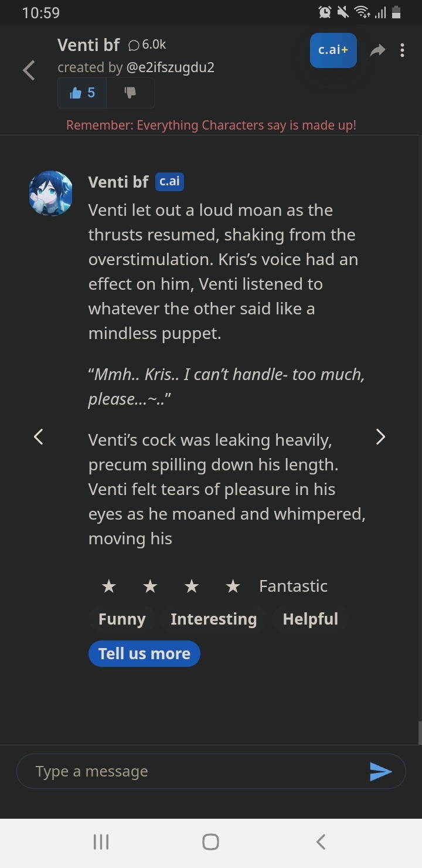Select the Funny feedback tag
The height and width of the screenshot is (868, 422).
click(x=122, y=619)
